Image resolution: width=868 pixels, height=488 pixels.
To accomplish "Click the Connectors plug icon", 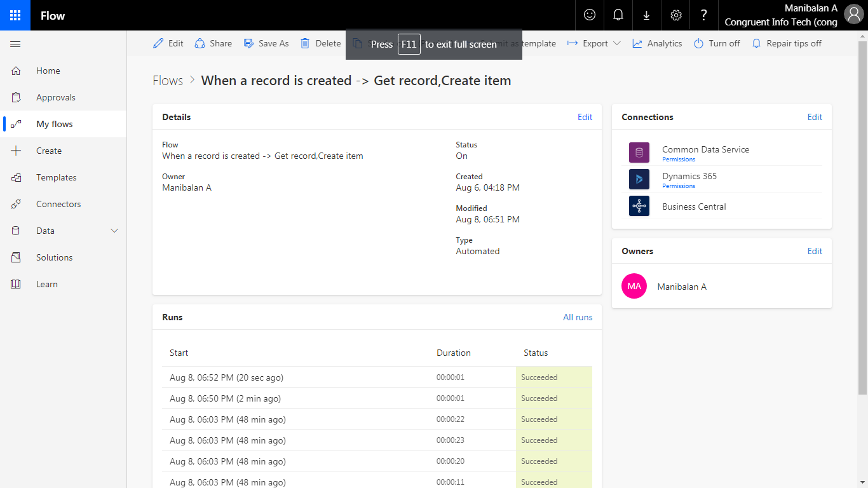I will coord(16,204).
